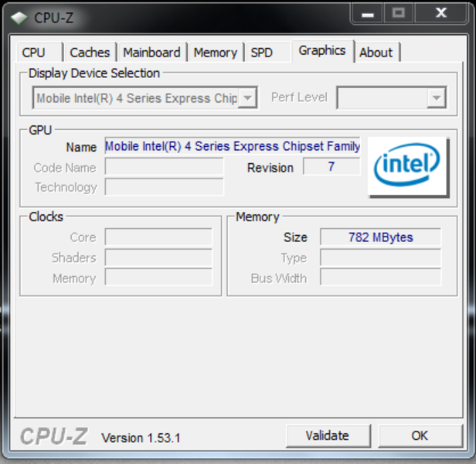Viewport: 476px width, 464px height.
Task: Select the Mainboard tab
Action: click(x=151, y=53)
